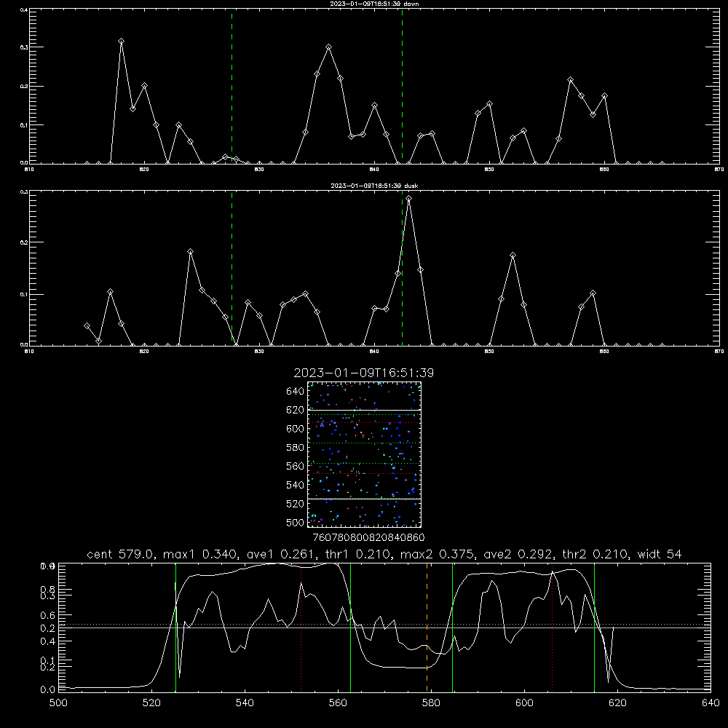Click the red dotted line near 552 in profile plot

pos(301,628)
